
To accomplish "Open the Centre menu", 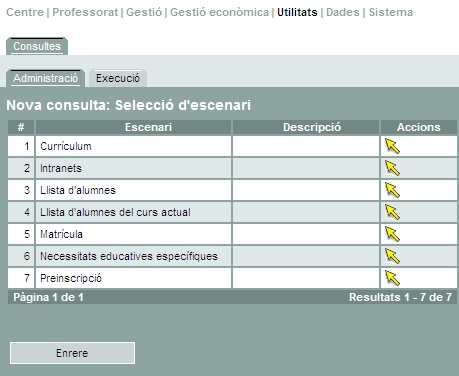I will (x=25, y=12).
